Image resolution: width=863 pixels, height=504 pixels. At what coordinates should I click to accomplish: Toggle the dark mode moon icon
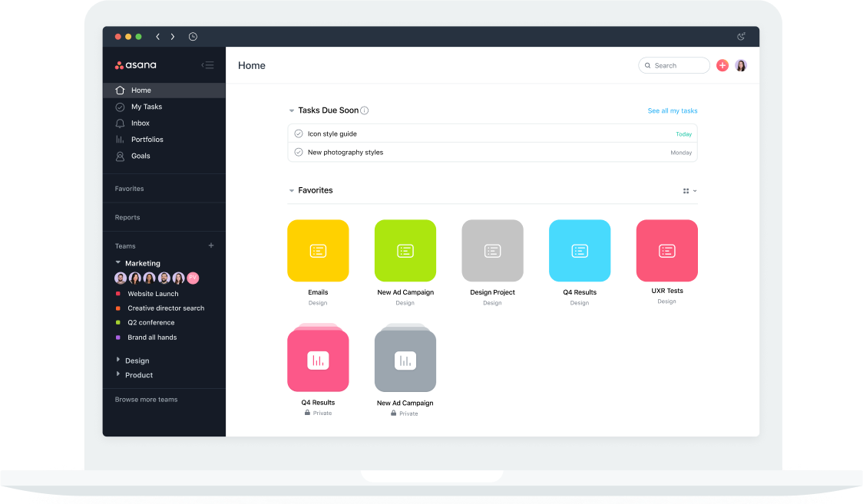pyautogui.click(x=741, y=37)
